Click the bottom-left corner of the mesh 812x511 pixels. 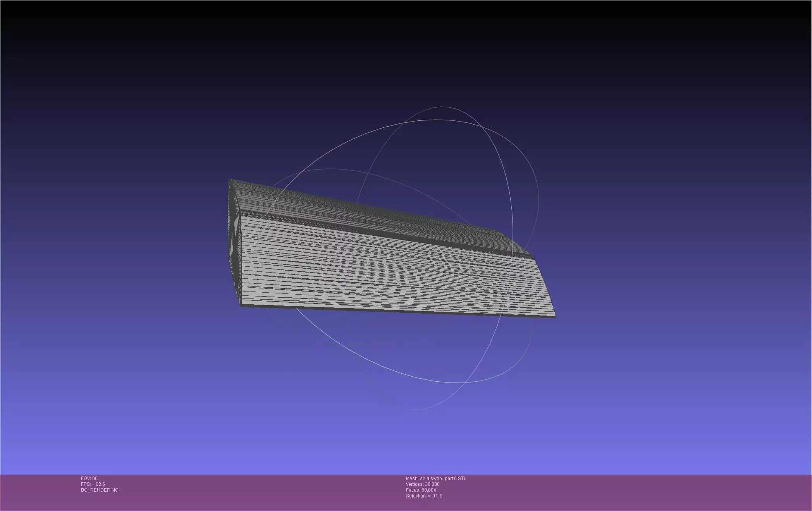click(x=241, y=305)
